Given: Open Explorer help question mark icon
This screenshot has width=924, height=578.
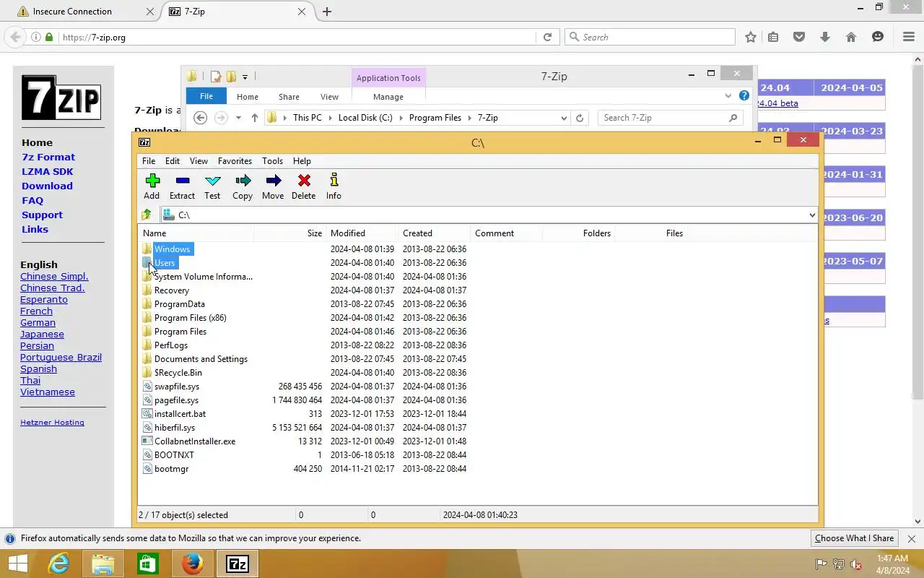Looking at the screenshot, I should coord(744,95).
